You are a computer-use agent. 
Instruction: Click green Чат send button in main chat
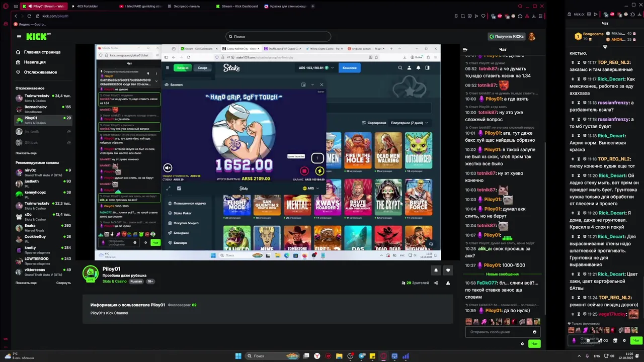point(534,344)
